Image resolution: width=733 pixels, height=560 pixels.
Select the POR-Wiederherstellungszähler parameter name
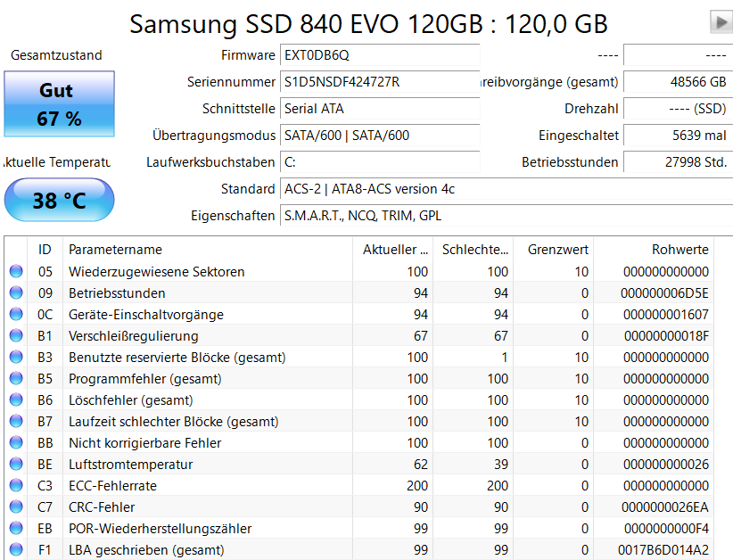pyautogui.click(x=160, y=529)
